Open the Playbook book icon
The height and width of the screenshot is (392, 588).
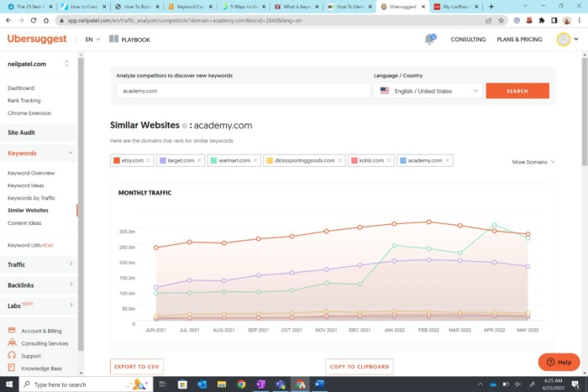click(x=113, y=39)
